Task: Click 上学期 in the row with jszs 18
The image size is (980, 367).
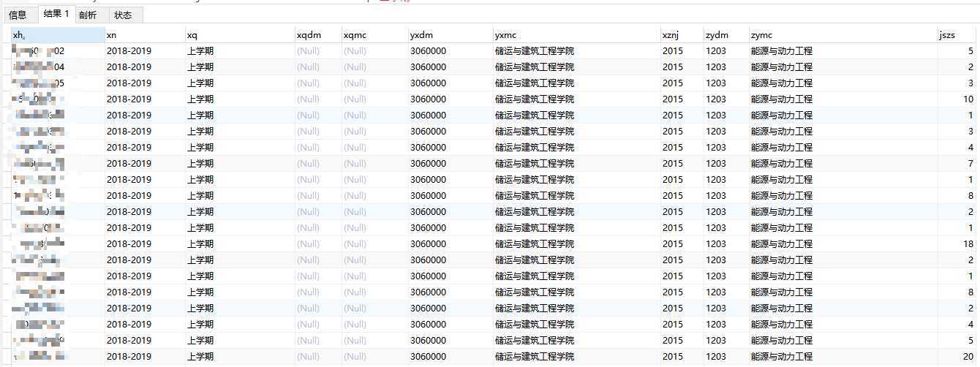Action: 200,244
